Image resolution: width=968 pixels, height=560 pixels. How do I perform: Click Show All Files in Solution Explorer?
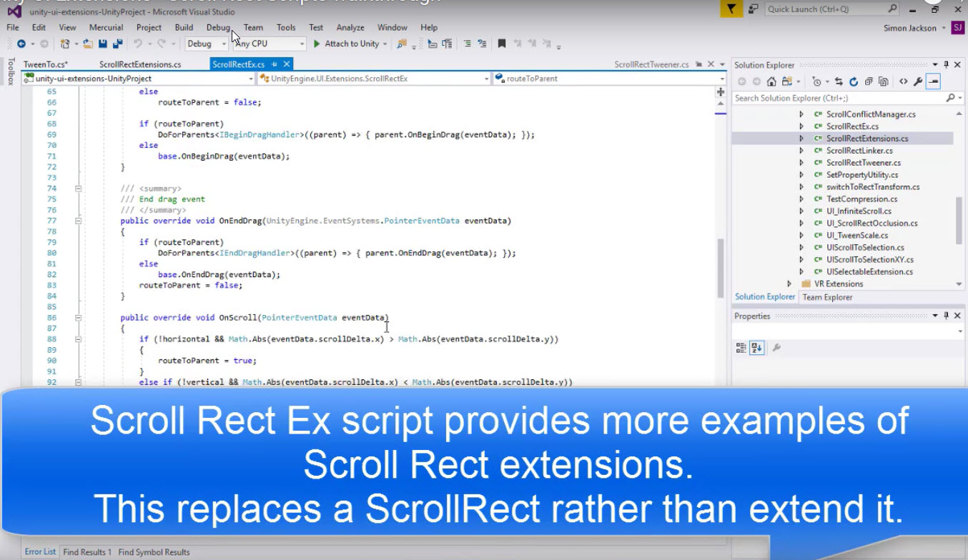(x=884, y=81)
